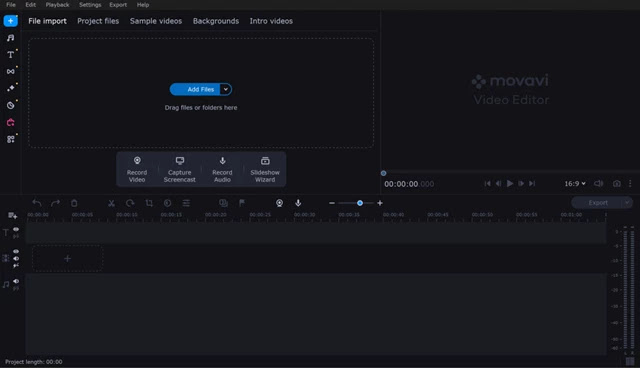
Task: Click the Record Video webcam button
Action: [137, 169]
